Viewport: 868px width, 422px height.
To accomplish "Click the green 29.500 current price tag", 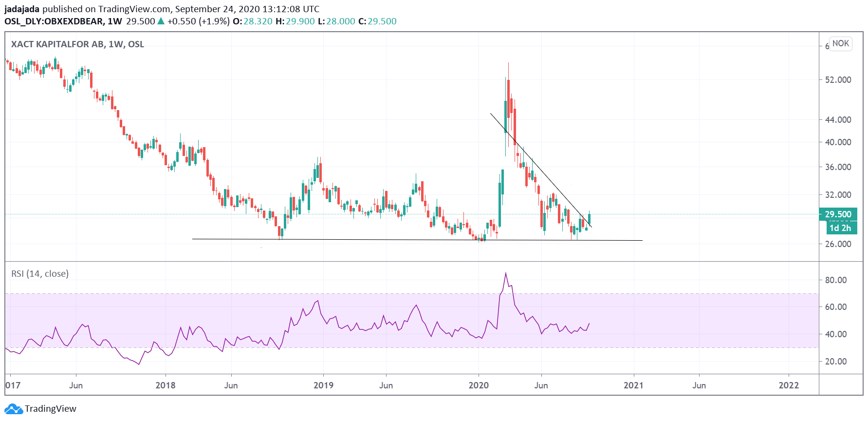I will (838, 214).
